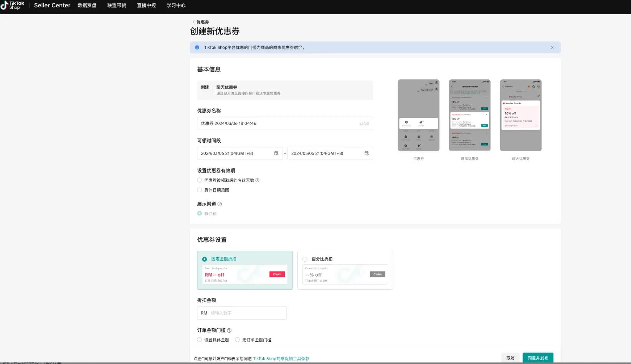This screenshot has height=364, width=631.
Task: Open the 数据罗盘 menu
Action: [87, 5]
